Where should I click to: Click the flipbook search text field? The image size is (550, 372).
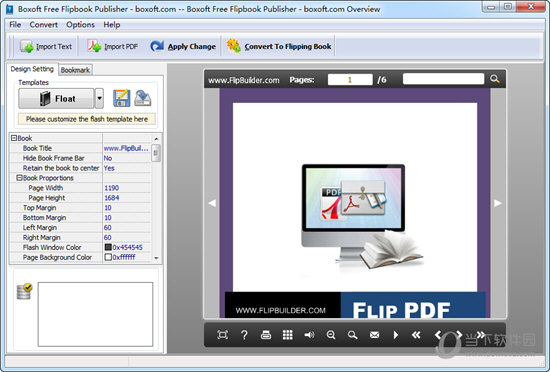(443, 79)
